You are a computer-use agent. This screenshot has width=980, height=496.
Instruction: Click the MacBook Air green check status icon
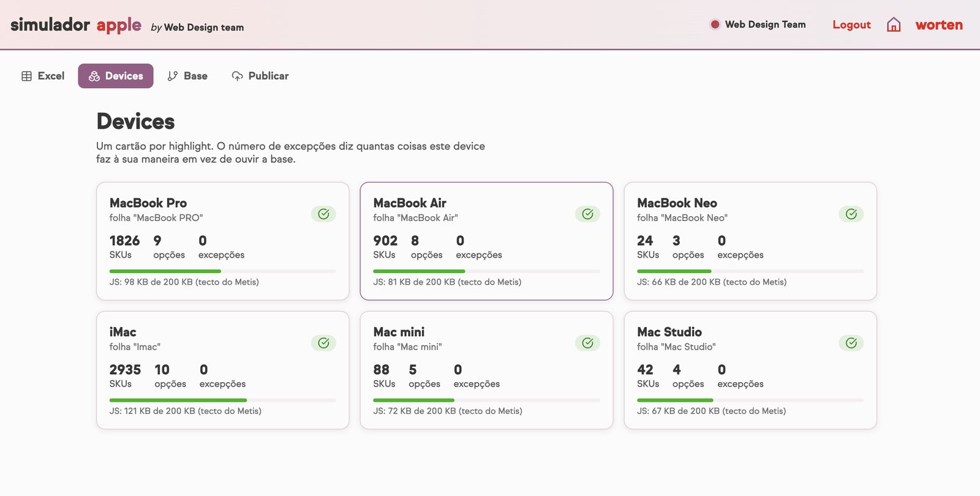click(587, 214)
